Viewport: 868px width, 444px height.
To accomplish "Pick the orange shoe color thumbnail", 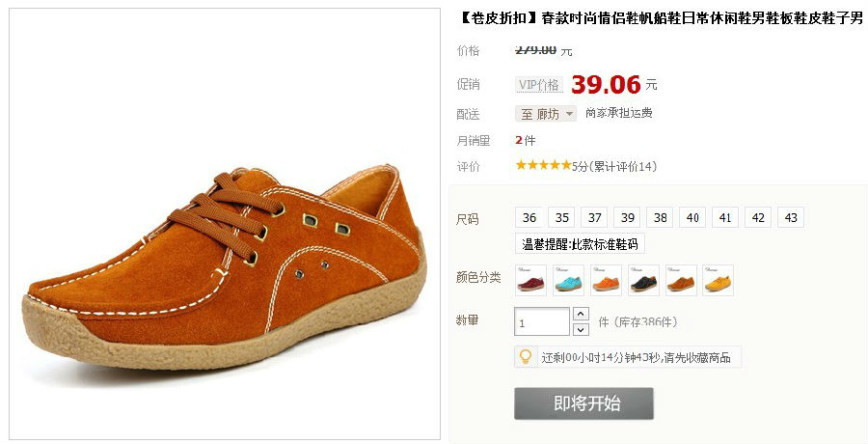I will click(606, 280).
